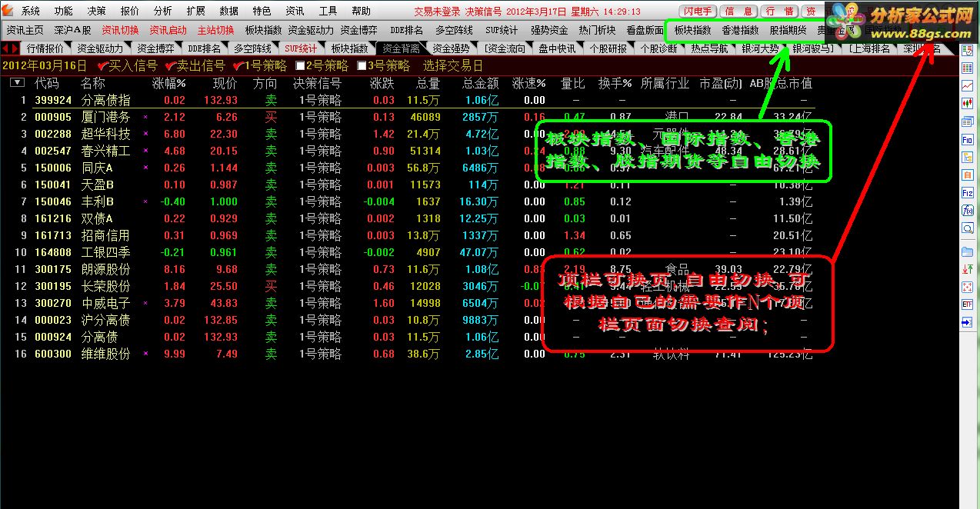Open the 报价 menu
Screen dimensions: 980x509
click(x=130, y=11)
